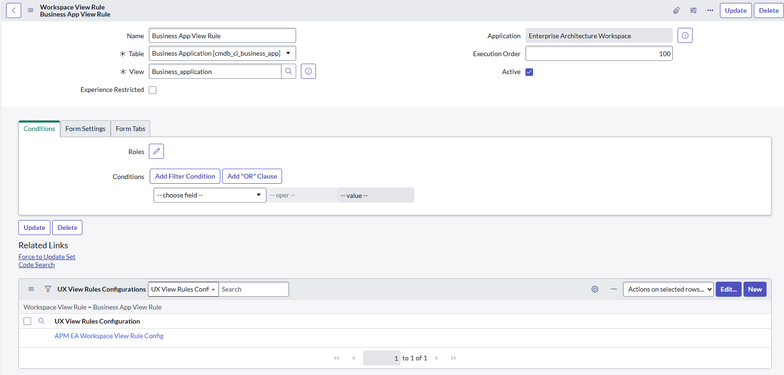Show the related list filter funnel icon

(x=48, y=289)
